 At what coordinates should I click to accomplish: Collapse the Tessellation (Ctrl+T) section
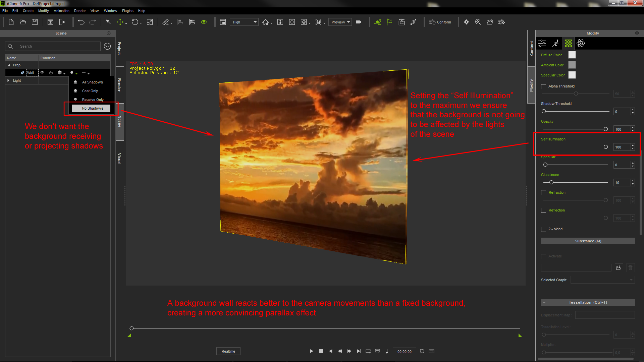point(544,302)
